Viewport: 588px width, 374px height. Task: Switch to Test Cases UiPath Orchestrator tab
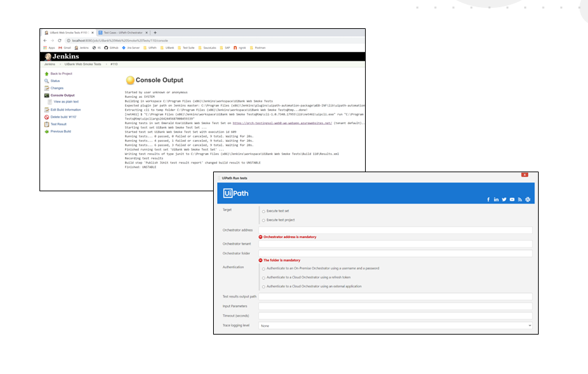(122, 33)
